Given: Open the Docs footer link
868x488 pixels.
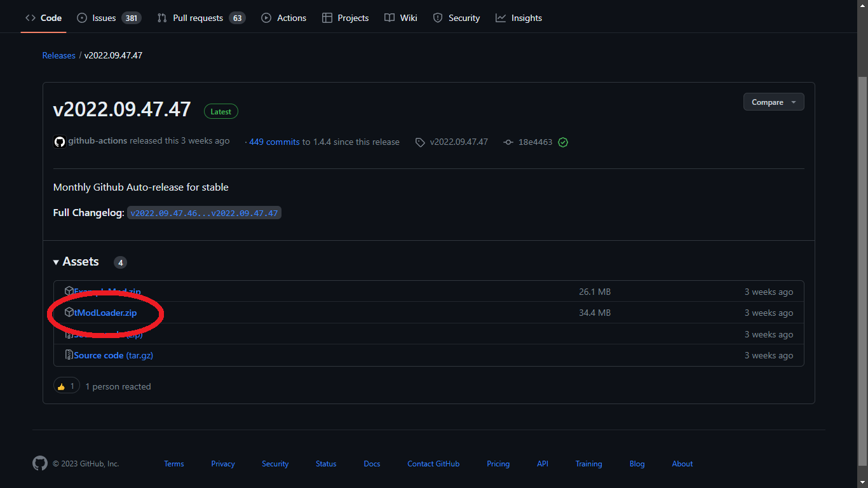Looking at the screenshot, I should [372, 464].
